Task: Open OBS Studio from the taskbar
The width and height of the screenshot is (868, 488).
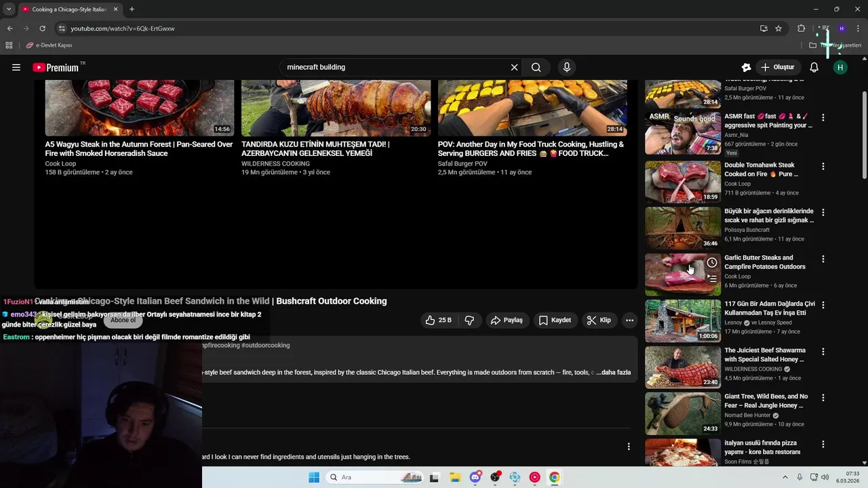Action: tap(495, 477)
